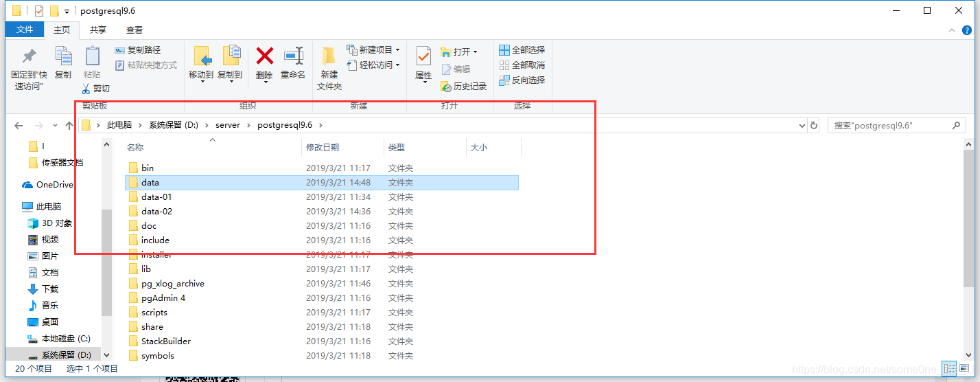This screenshot has height=382, width=980.
Task: Click the New folder (新建文件夹) icon
Action: pos(329,56)
